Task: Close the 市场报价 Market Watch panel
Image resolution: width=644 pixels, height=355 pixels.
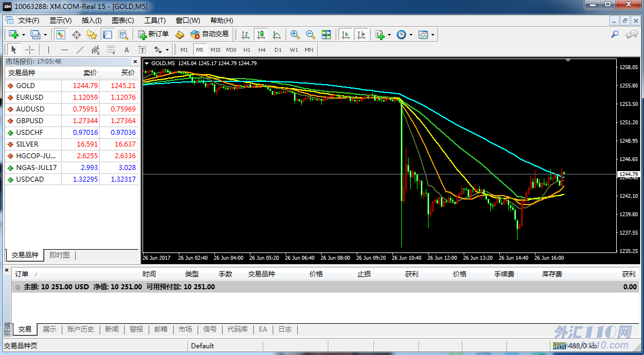Action: coord(135,61)
